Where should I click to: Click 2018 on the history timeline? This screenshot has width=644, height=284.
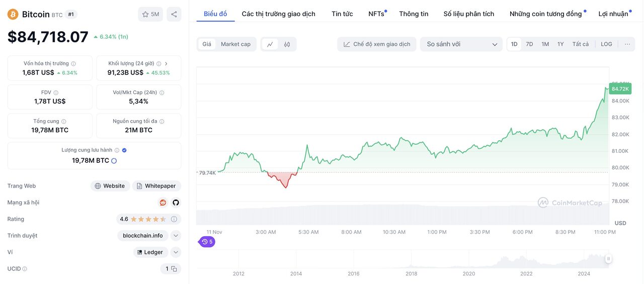(412, 273)
